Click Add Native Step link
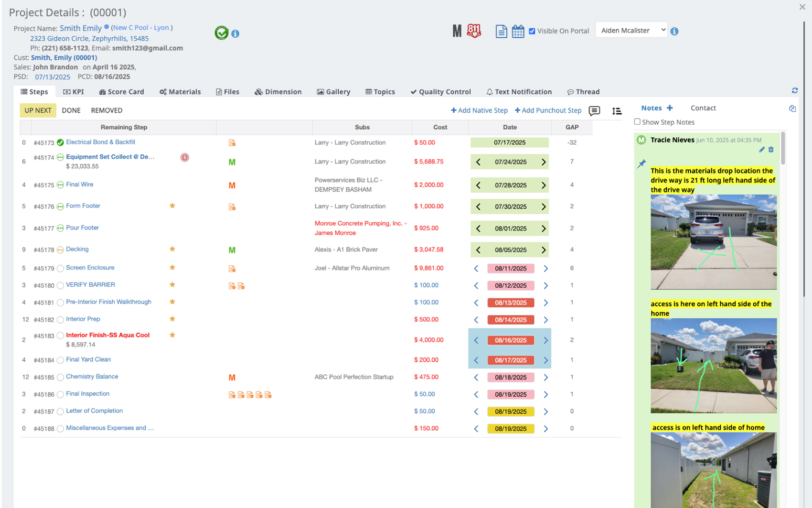 coord(479,110)
